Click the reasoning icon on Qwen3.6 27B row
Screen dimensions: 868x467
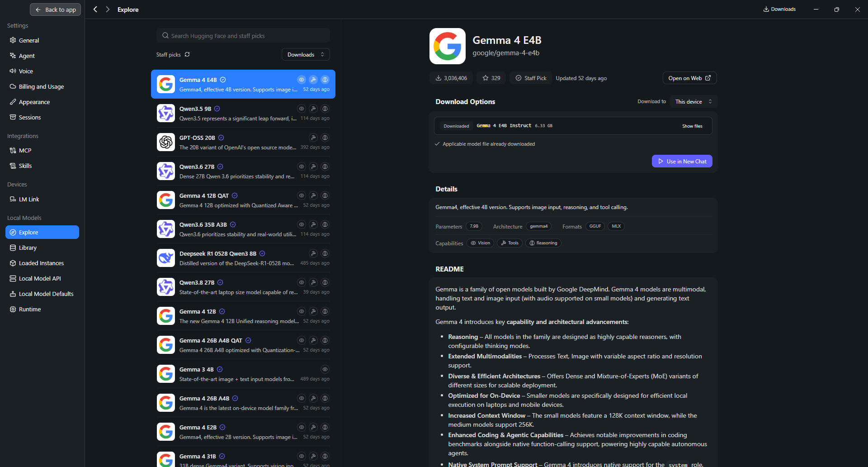325,167
